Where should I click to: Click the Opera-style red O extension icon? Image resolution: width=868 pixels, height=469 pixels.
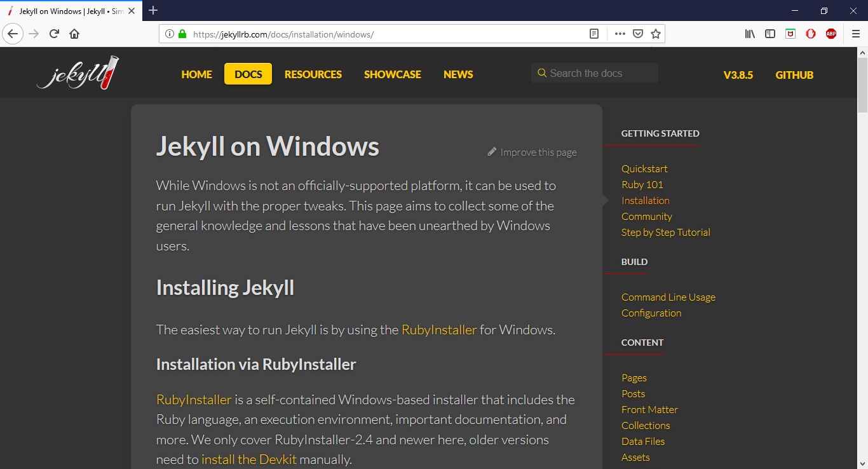tap(811, 34)
